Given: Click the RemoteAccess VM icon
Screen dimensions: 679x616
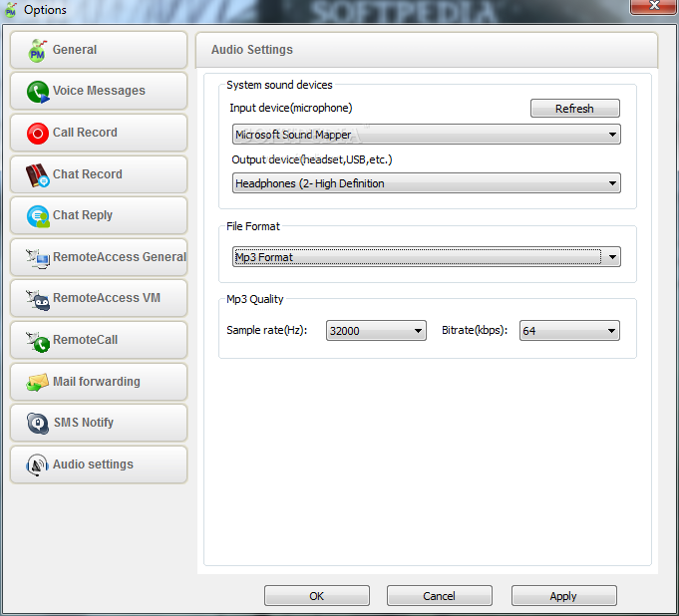Looking at the screenshot, I should 38,300.
